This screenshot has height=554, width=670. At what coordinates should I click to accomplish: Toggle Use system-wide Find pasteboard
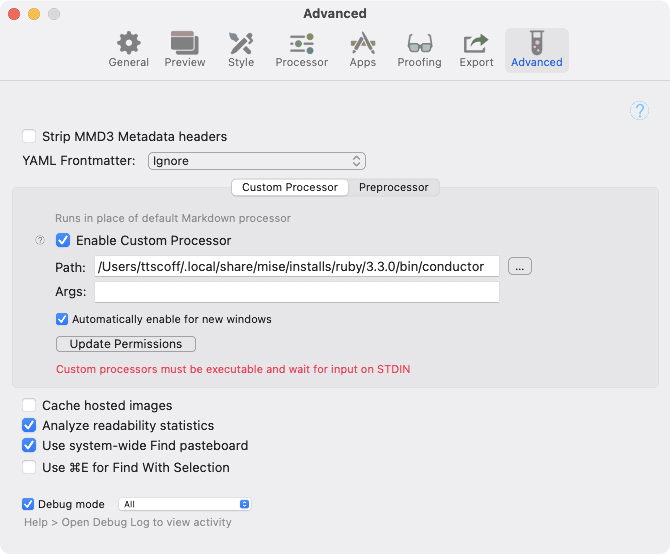click(x=29, y=446)
